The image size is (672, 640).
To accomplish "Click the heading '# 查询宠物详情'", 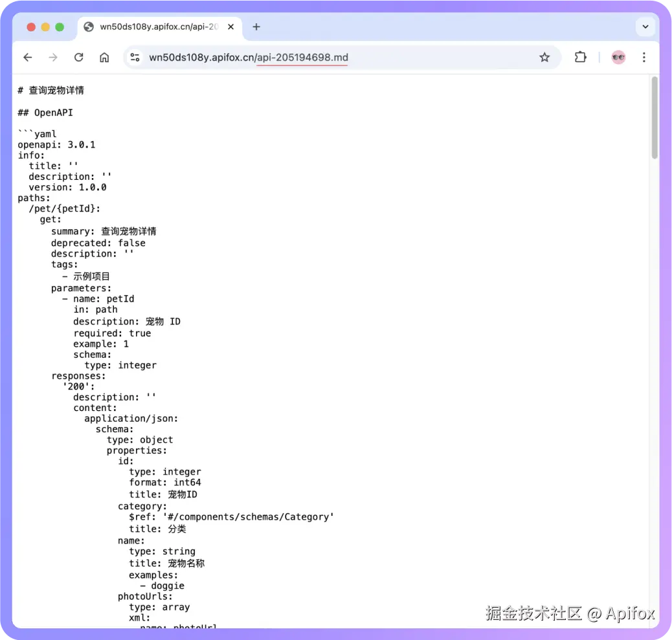I will 51,91.
